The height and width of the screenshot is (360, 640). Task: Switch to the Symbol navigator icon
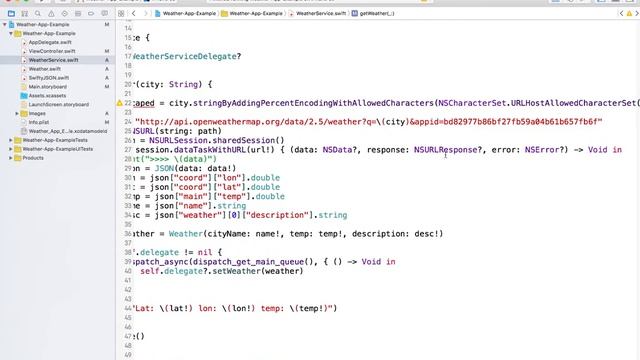click(x=24, y=13)
